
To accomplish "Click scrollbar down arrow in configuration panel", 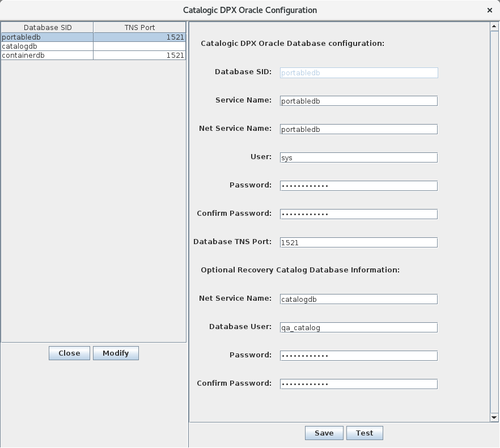I will 493,417.
